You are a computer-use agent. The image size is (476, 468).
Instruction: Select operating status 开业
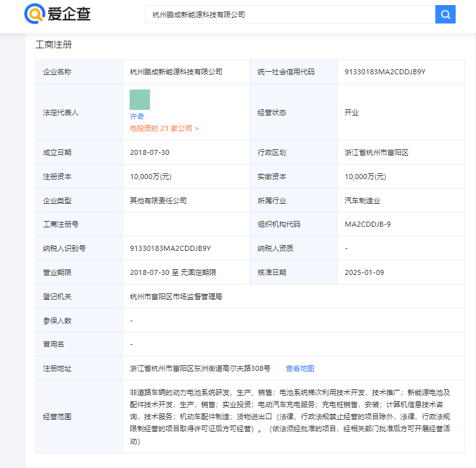tap(351, 112)
